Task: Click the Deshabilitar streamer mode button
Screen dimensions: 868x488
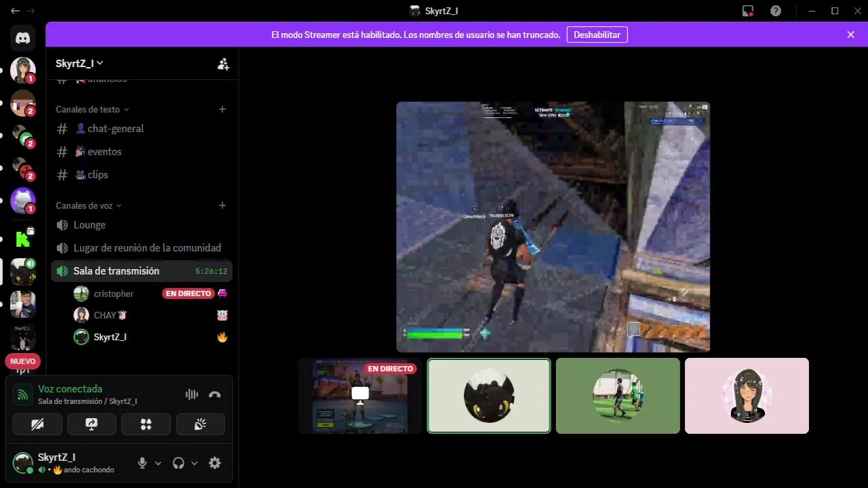Action: click(597, 35)
